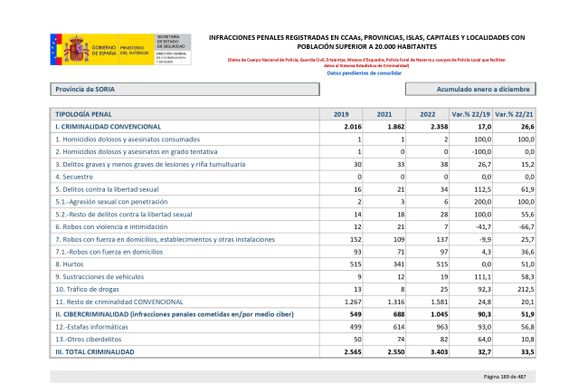This screenshot has height=384, width=588.
Task: Click '6. Robos con violencia e intimidación'
Action: pyautogui.click(x=111, y=226)
